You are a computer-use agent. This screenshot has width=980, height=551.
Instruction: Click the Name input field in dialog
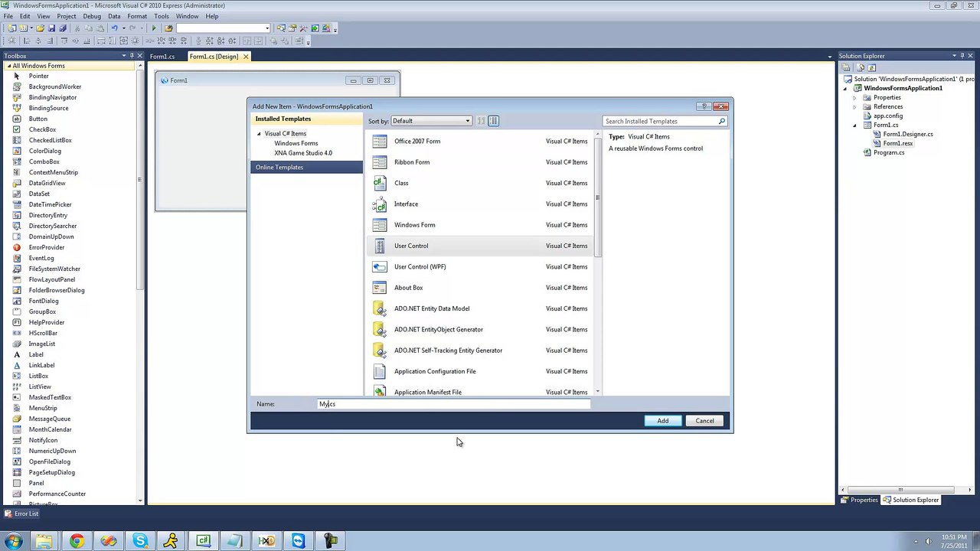454,404
